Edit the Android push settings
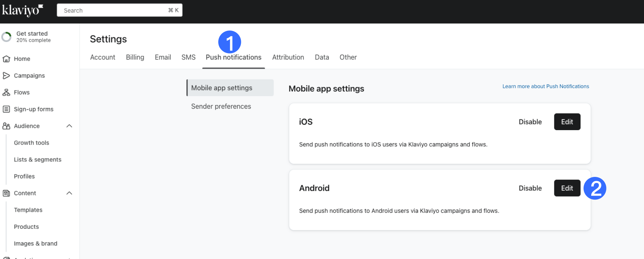The width and height of the screenshot is (644, 259). [x=567, y=188]
